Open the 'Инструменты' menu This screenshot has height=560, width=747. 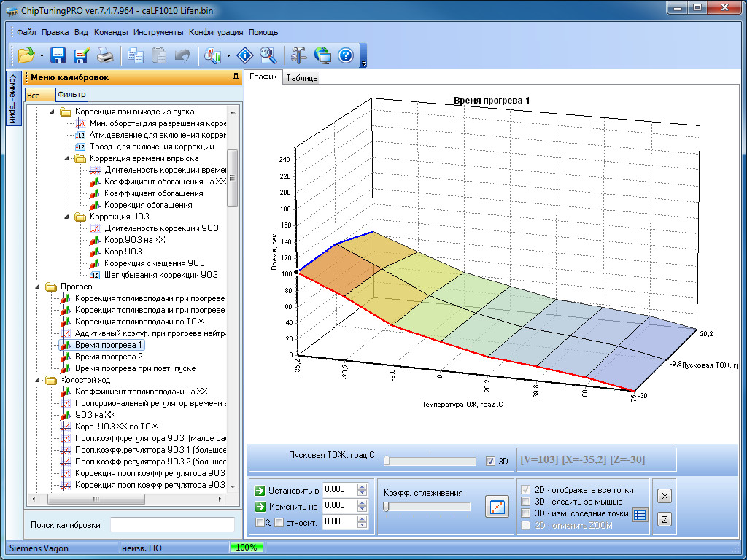point(158,32)
